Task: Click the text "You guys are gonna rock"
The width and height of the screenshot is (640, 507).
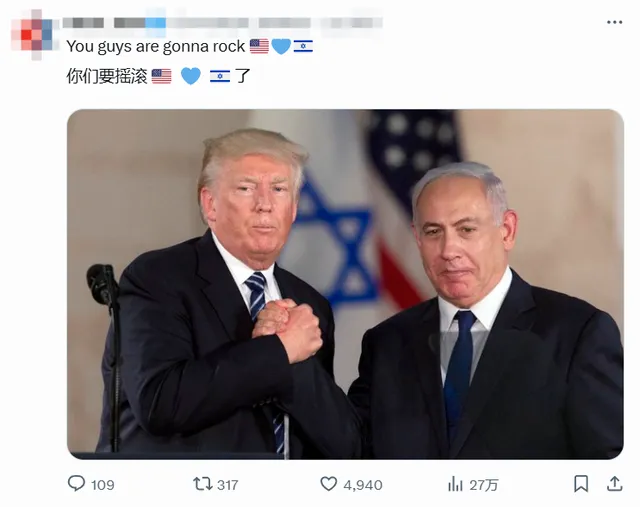Action: [156, 47]
